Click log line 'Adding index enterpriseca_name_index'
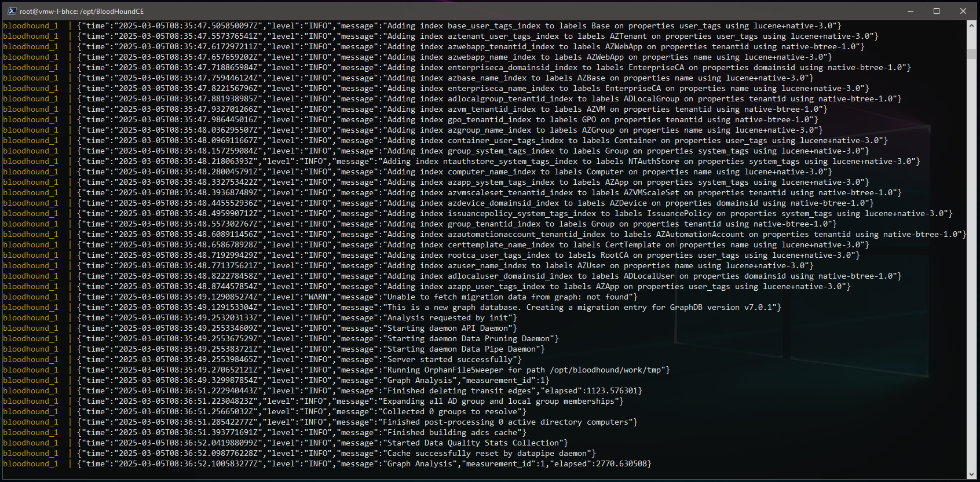Viewport: 980px width, 482px height. (x=436, y=89)
